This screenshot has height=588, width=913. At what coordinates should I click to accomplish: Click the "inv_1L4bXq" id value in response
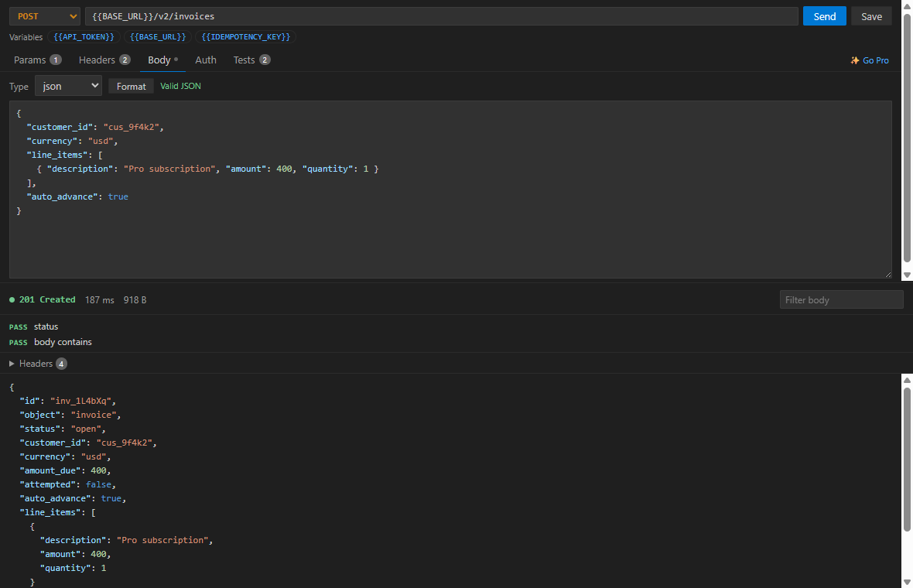[x=80, y=401]
